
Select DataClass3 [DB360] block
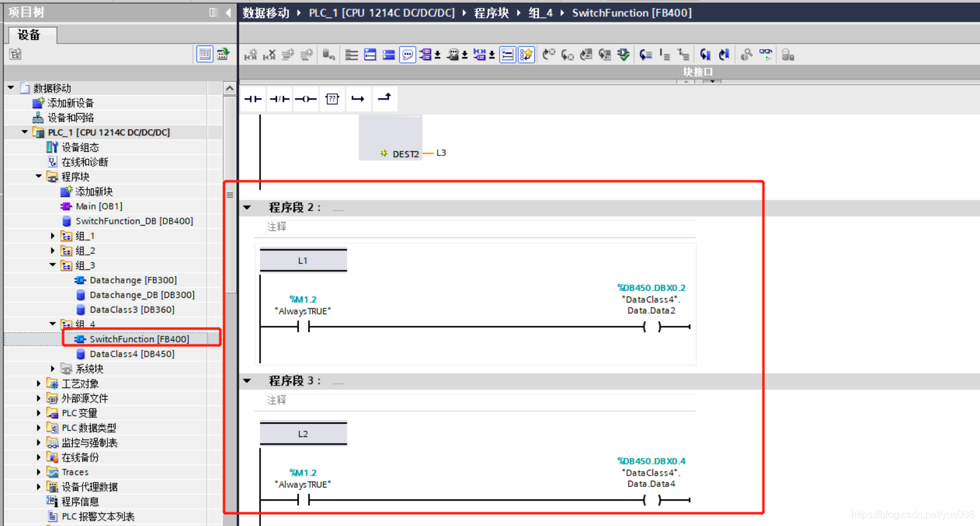coord(132,310)
